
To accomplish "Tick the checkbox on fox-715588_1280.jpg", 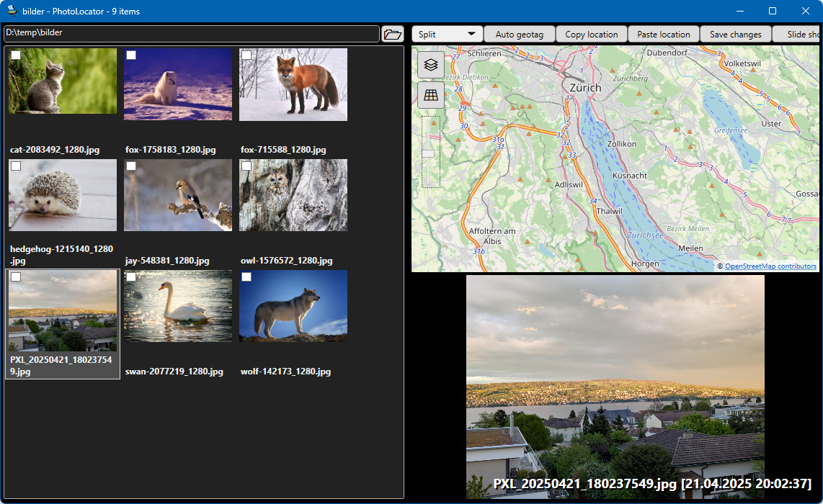I will coord(246,55).
